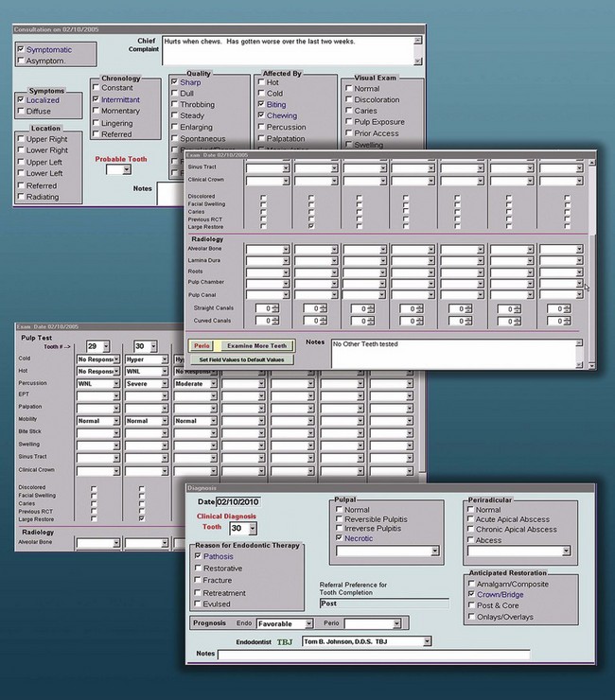
Task: Toggle the Localized symptoms checkbox
Action: 21,99
